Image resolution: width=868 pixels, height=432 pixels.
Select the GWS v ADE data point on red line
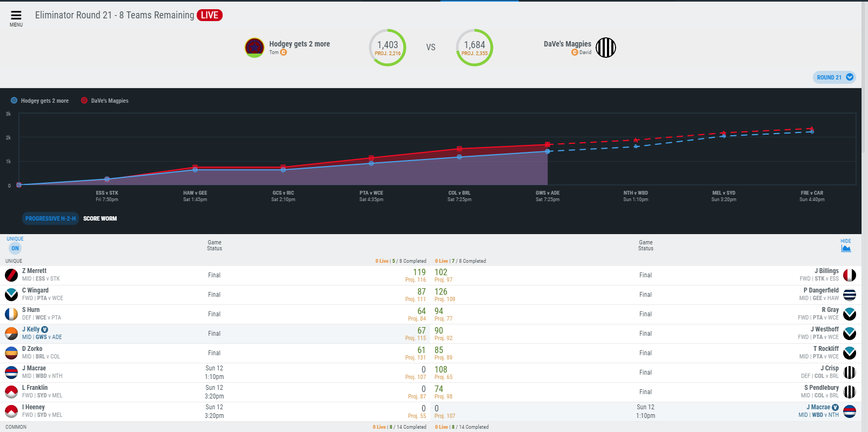[547, 144]
